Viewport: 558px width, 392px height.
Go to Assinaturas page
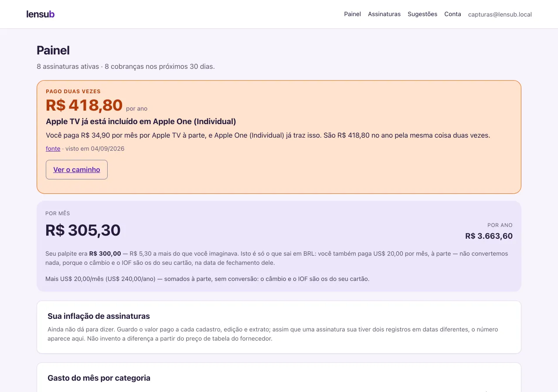(x=384, y=14)
